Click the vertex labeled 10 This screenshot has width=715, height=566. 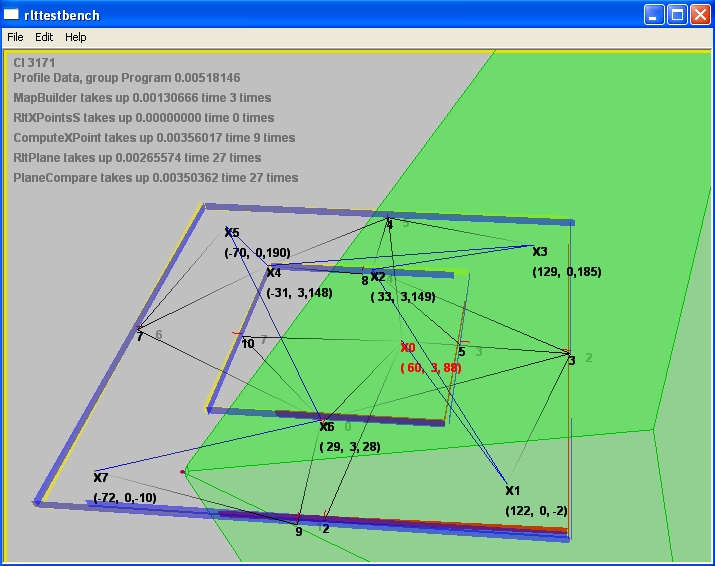pos(248,344)
